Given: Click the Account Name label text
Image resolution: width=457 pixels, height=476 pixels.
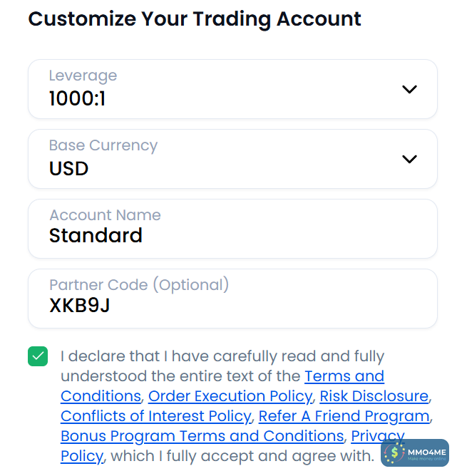Looking at the screenshot, I should click(105, 215).
